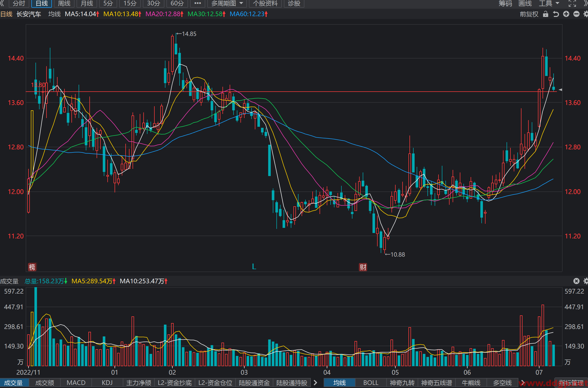588x388 pixels.
Task: Click the 财 financial report marker
Action: (363, 267)
